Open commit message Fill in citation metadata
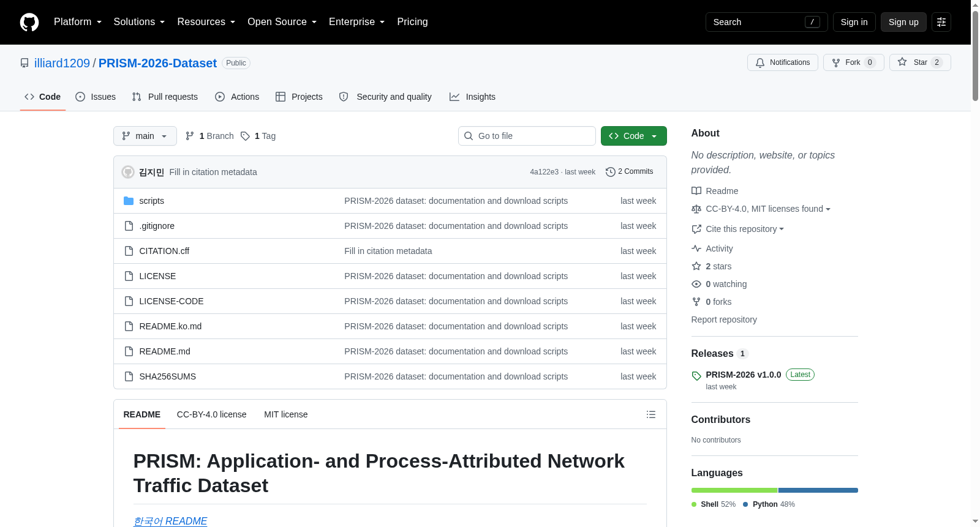 click(213, 172)
